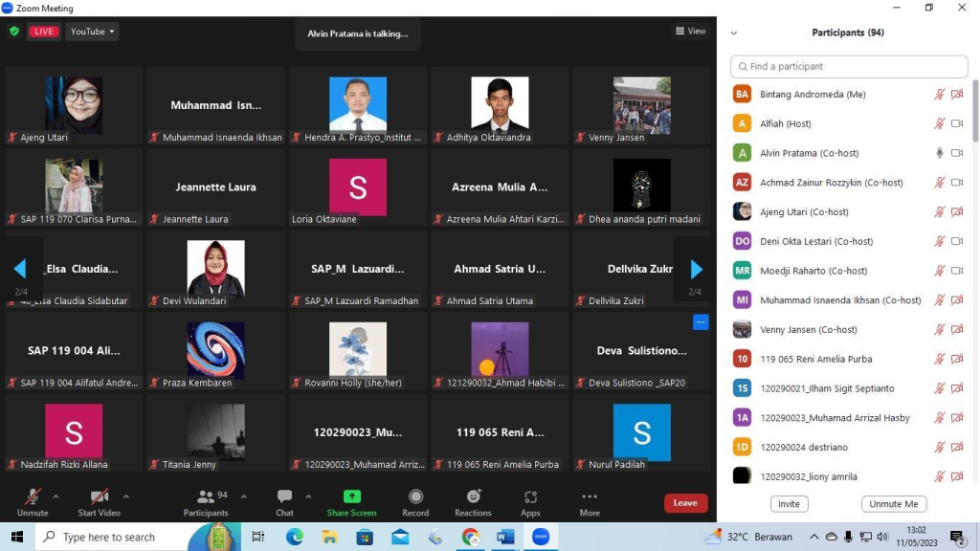Open options menu on Deva Sulistiono tile
The image size is (980, 551).
coord(701,322)
